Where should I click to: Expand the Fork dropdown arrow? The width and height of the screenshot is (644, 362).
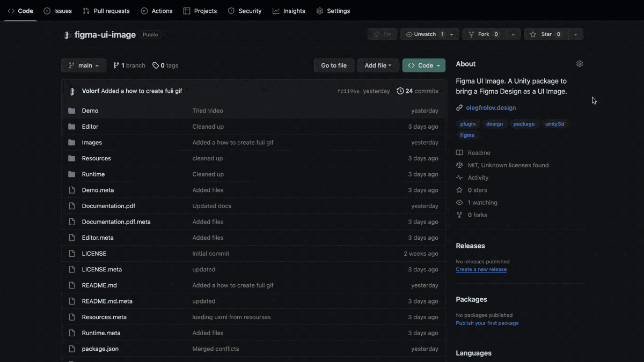tap(514, 34)
